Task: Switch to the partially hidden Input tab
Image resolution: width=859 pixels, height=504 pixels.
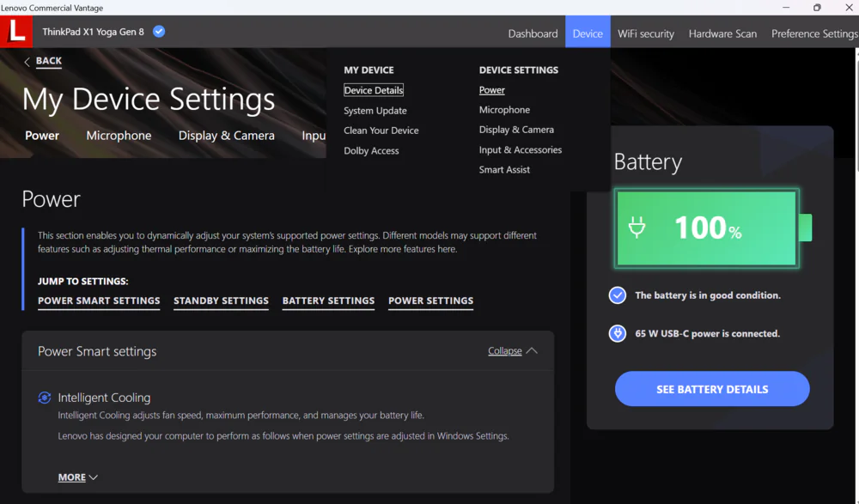Action: (x=314, y=136)
